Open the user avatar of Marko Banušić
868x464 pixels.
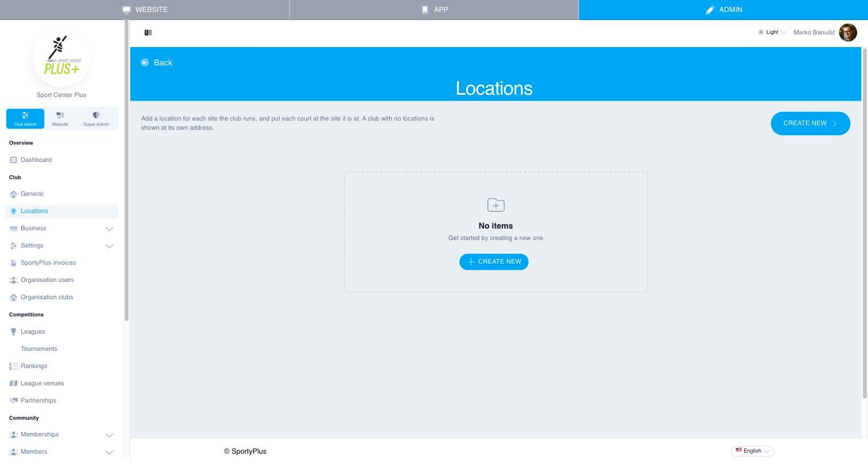[848, 32]
